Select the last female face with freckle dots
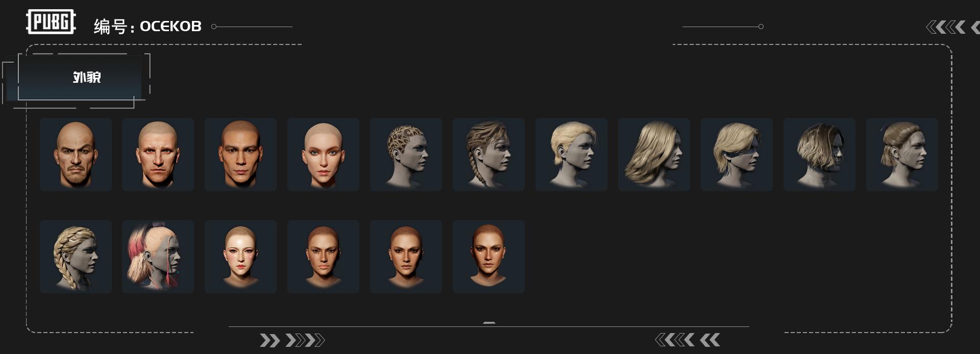 pos(488,256)
